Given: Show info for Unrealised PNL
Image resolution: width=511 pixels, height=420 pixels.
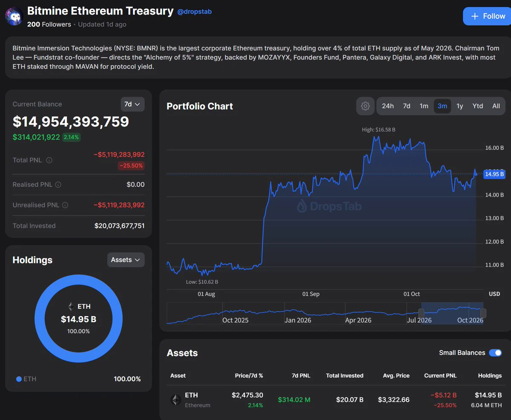Looking at the screenshot, I should pos(65,205).
